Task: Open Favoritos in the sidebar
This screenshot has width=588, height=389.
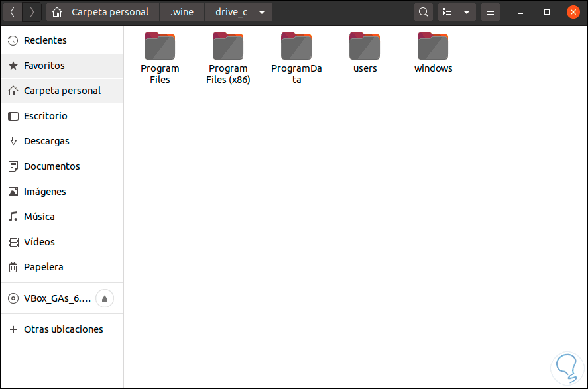Action: point(62,66)
